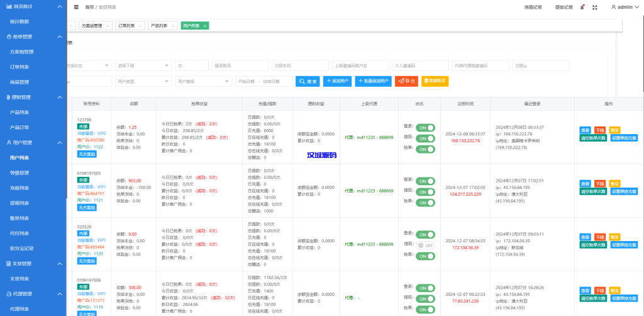Viewport: 644px width, 316px height.
Task: Turn on 提现 switch for user 520520
Action: pos(425,245)
